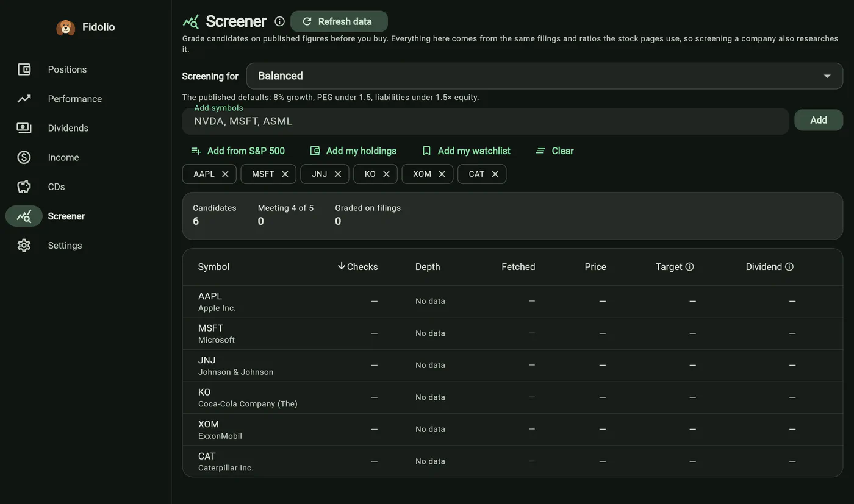Go to Settings menu item
This screenshot has height=504, width=854.
pos(65,245)
